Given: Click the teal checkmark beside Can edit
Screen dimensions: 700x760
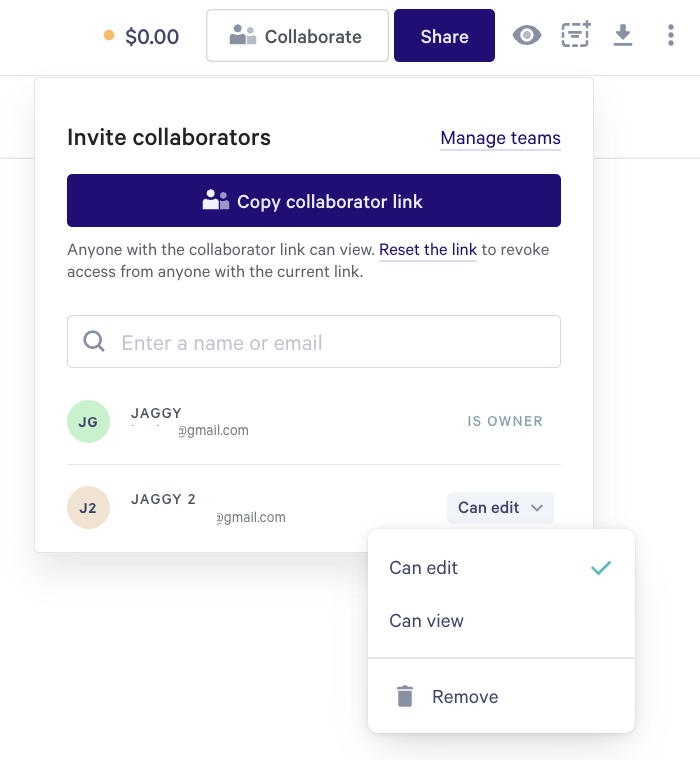Looking at the screenshot, I should (x=601, y=568).
